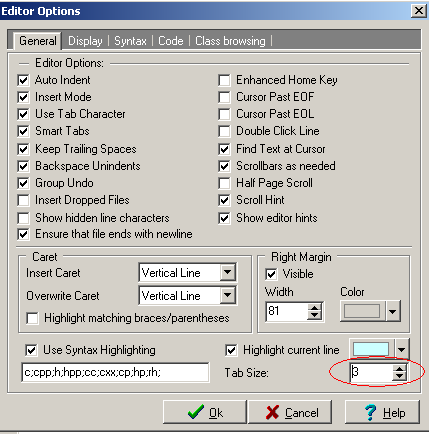The image size is (429, 434).
Task: Uncheck Use Tab Character
Action: (x=23, y=114)
